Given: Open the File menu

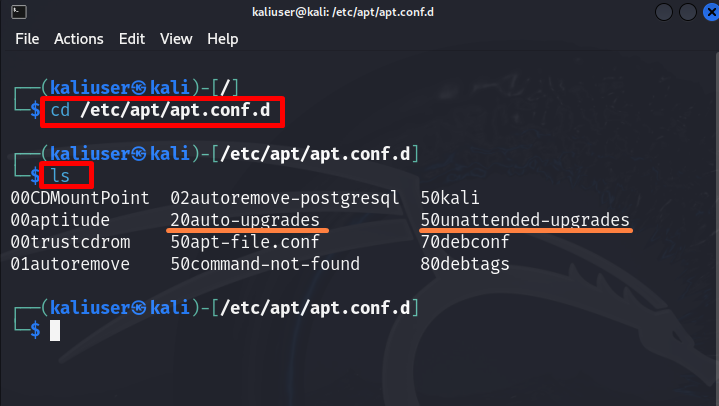Looking at the screenshot, I should pyautogui.click(x=27, y=39).
